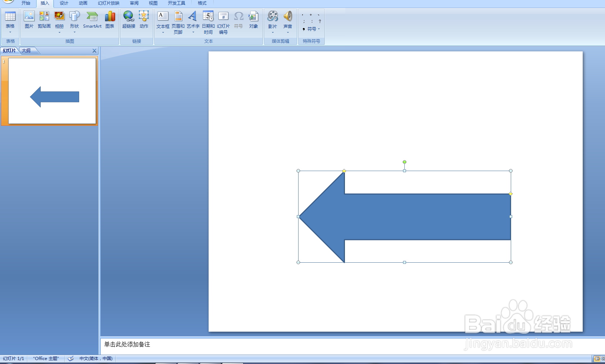Click the yellow adjustment diamond on arrowhead
Viewport: 605px width, 364px height.
pos(344,171)
